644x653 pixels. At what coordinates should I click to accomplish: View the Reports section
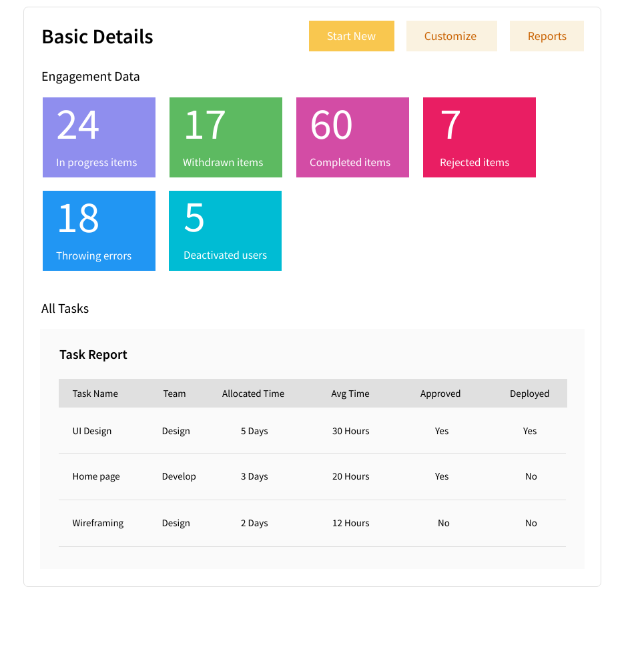point(547,36)
